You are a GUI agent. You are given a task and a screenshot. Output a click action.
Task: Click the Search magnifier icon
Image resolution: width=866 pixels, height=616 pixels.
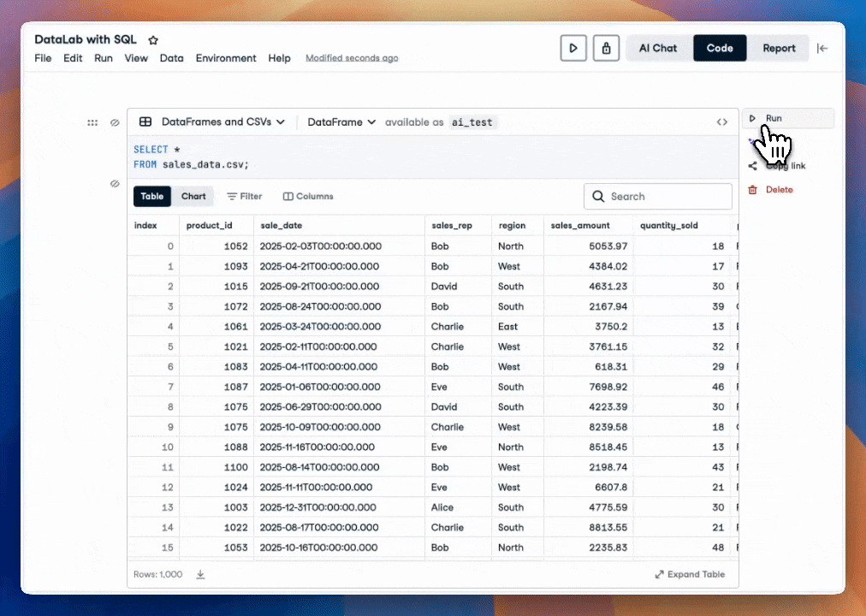click(597, 197)
